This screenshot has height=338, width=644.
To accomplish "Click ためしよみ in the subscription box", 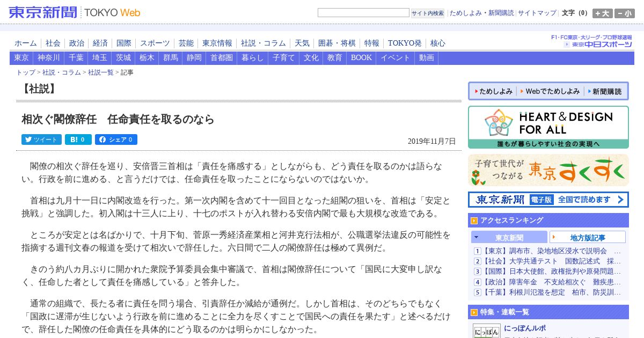I will (493, 91).
